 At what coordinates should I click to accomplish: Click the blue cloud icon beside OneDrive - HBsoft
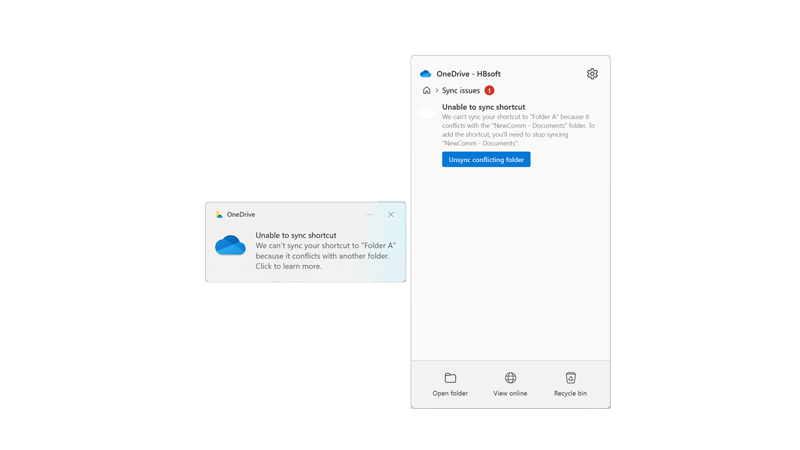click(426, 74)
